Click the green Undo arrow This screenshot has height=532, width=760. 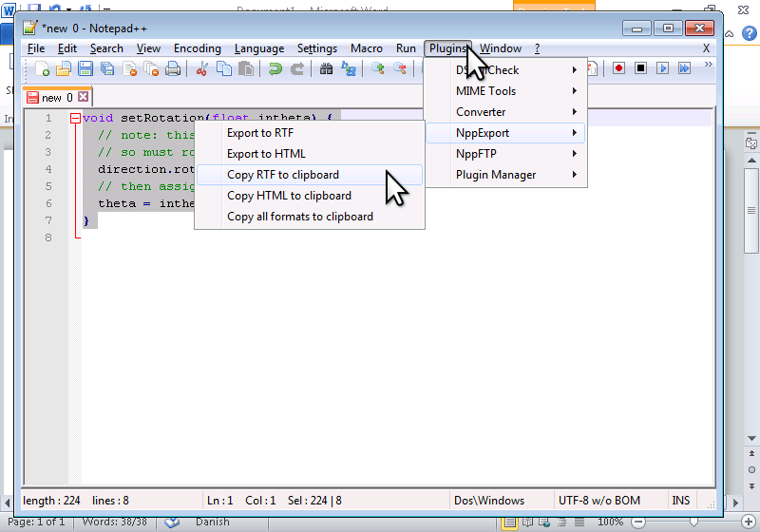275,68
